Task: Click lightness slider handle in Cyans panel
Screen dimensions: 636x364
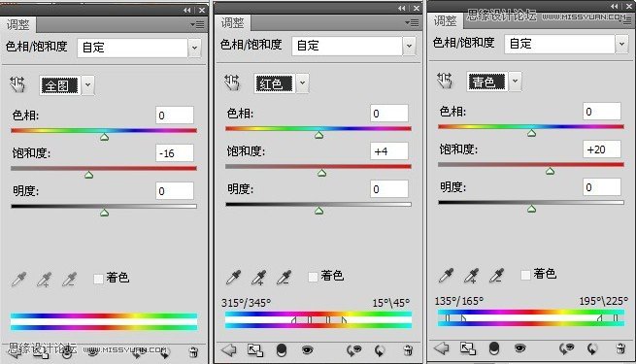Action: (x=531, y=209)
